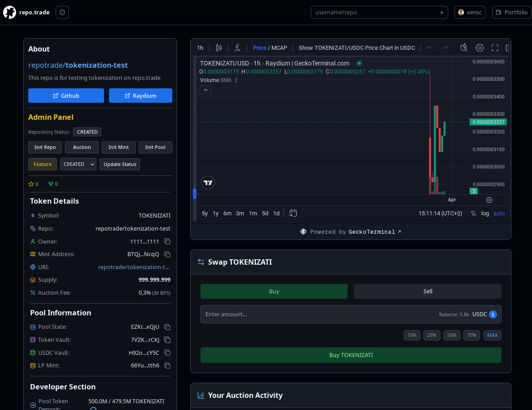Click the Init Pool button
This screenshot has height=410, width=532.
click(x=155, y=147)
